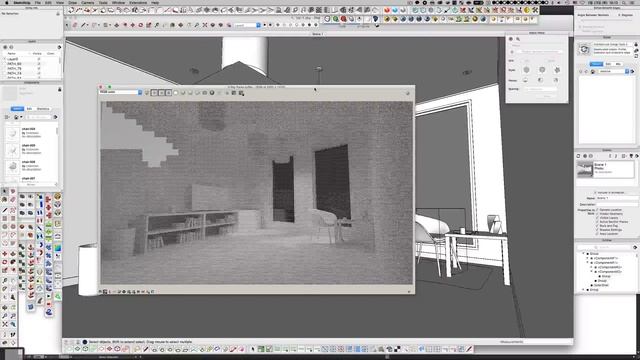The height and width of the screenshot is (360, 640).
Task: Remove scene with minus icon in Scenes
Action: tap(591, 156)
